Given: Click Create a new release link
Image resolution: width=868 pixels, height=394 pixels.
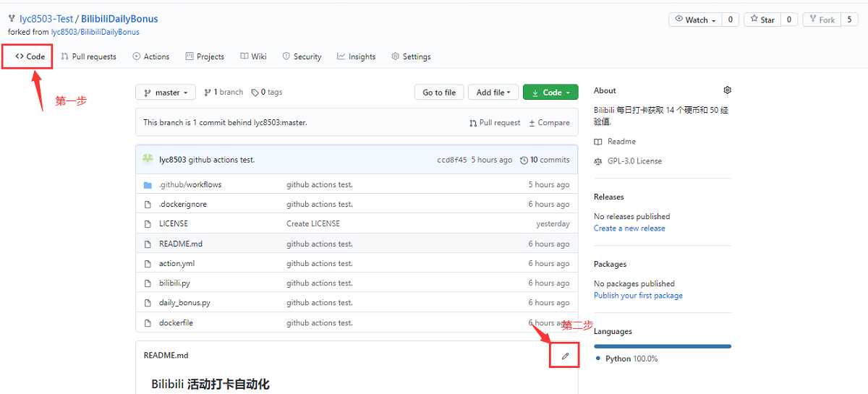Looking at the screenshot, I should pyautogui.click(x=629, y=228).
